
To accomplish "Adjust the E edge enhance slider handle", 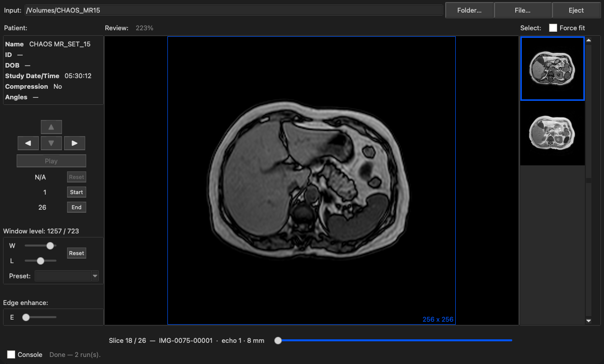I will (26, 318).
